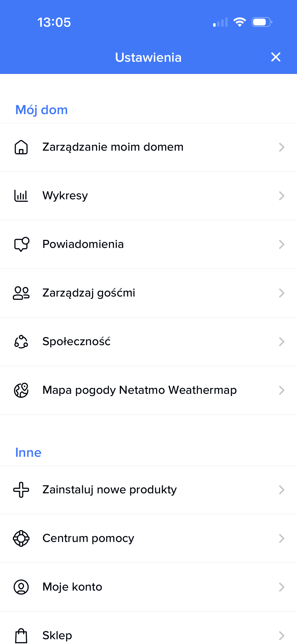Tap the Moje konto profile icon
This screenshot has height=644, width=297.
click(x=21, y=587)
